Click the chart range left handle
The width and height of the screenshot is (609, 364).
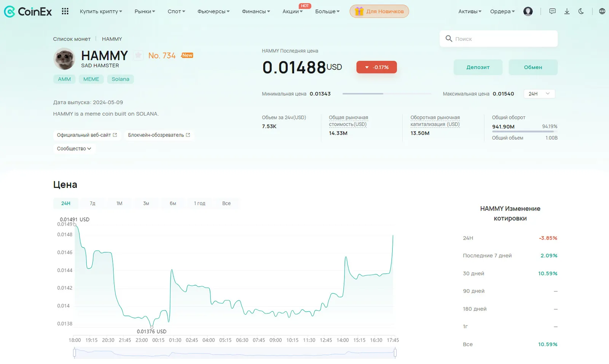[x=75, y=353]
